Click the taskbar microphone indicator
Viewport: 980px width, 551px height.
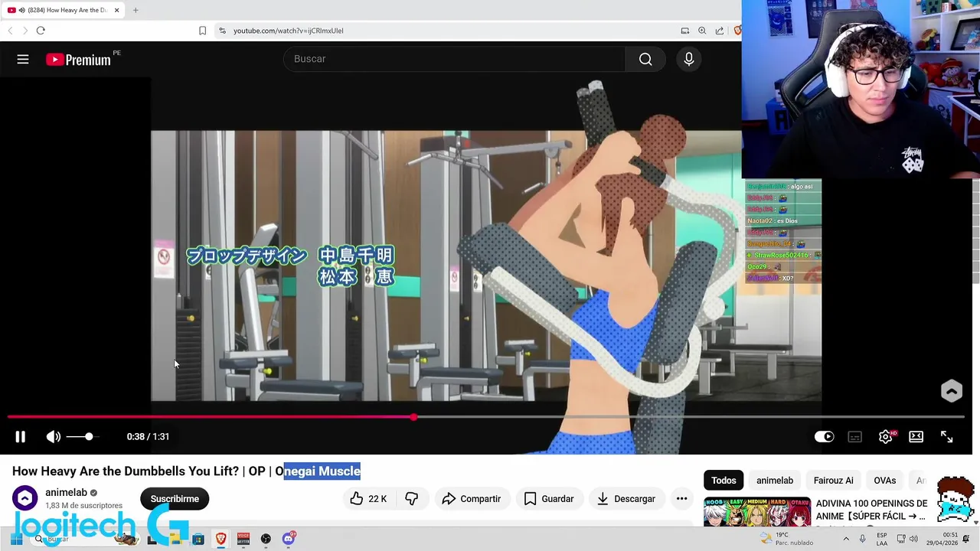click(862, 539)
